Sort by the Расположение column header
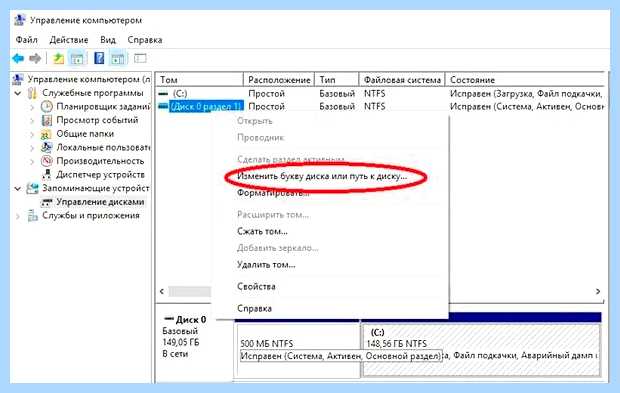The height and width of the screenshot is (393, 620). (x=279, y=79)
